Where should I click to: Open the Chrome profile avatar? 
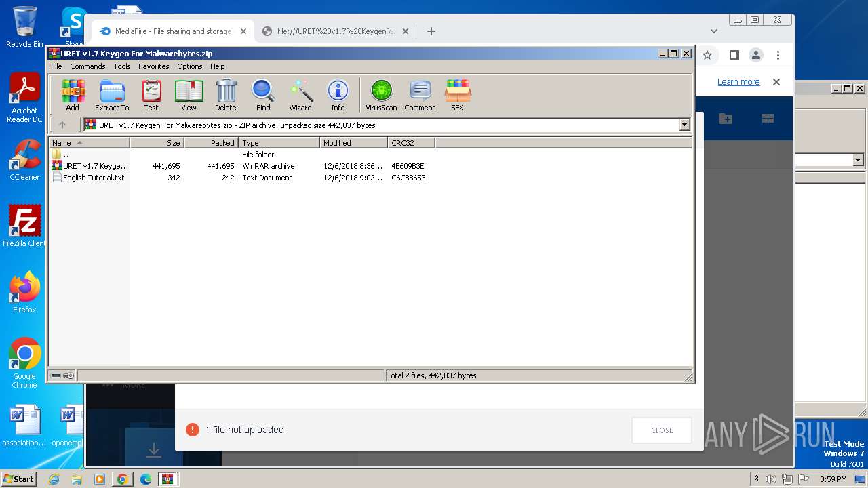756,55
